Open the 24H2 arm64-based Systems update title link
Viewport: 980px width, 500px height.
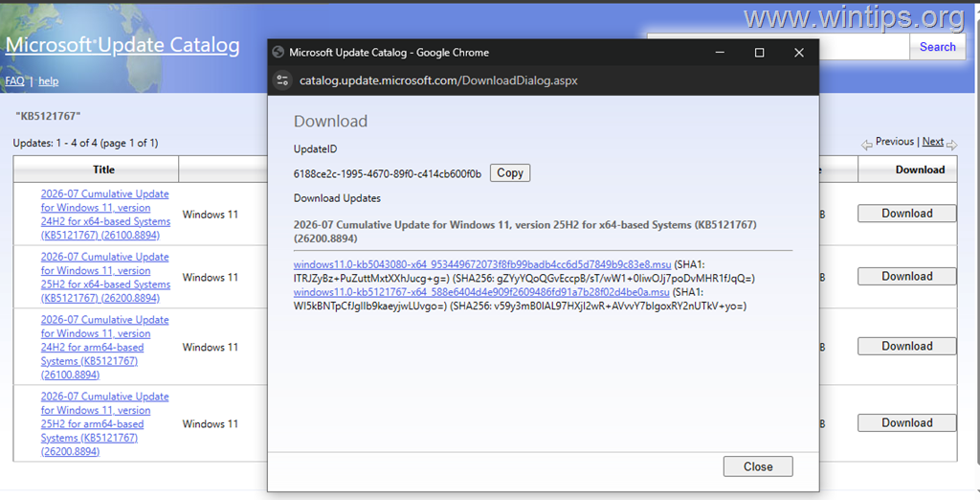point(104,348)
